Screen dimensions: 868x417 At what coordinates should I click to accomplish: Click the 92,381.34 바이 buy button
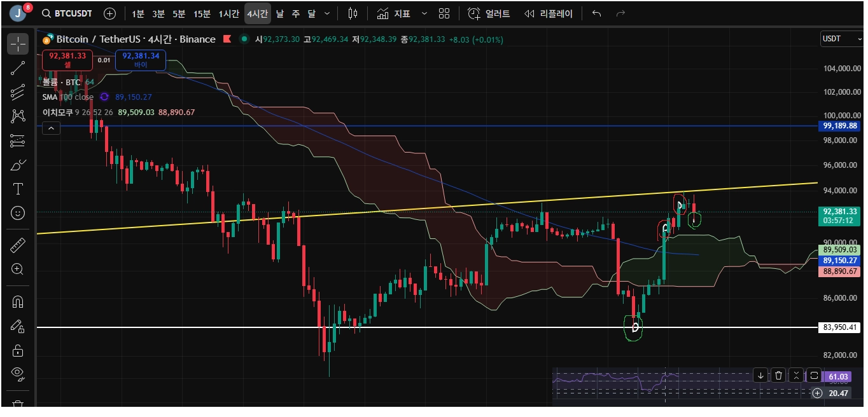[x=141, y=60]
